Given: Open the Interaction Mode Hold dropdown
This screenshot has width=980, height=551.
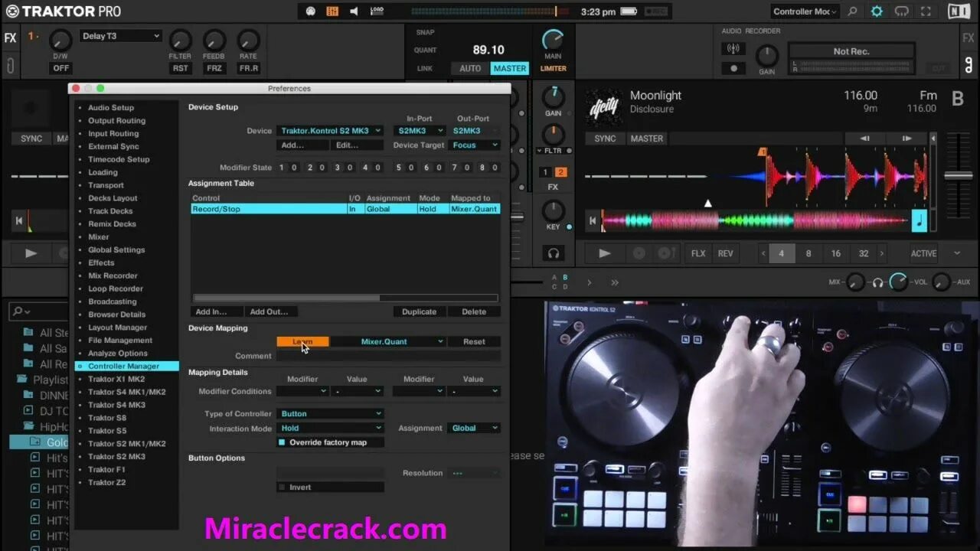Looking at the screenshot, I should point(330,428).
